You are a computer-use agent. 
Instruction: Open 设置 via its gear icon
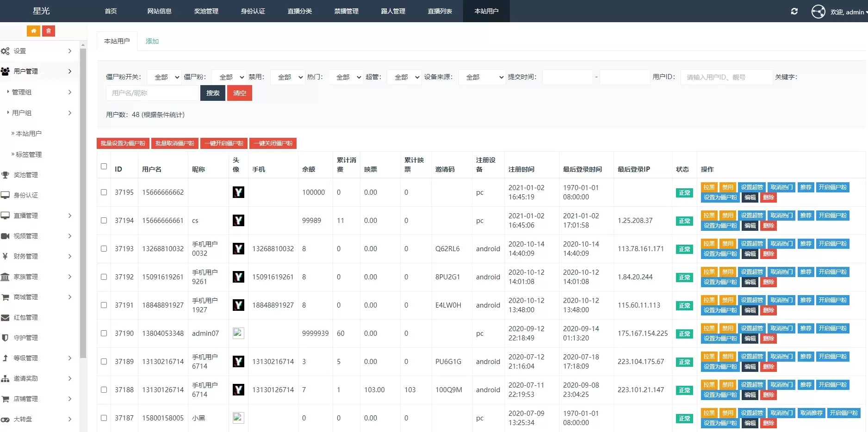coord(5,51)
